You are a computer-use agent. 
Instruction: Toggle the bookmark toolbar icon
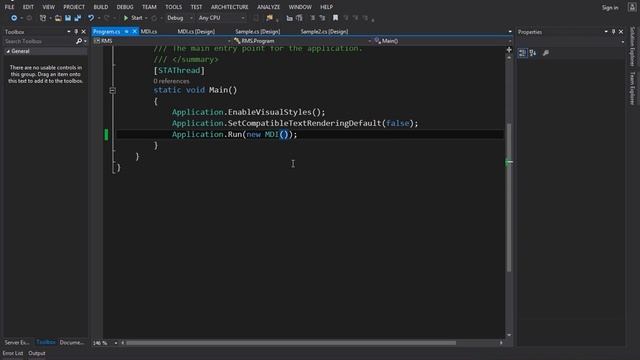335,18
